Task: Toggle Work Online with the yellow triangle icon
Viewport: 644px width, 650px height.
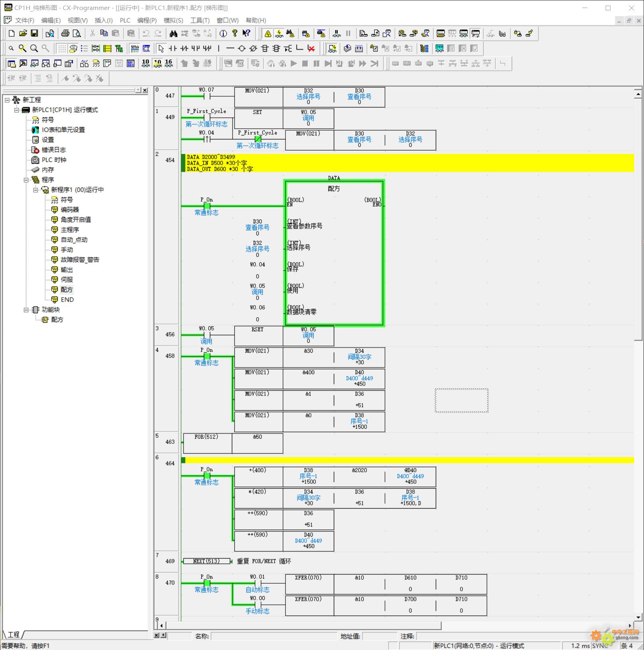Action: coord(268,34)
